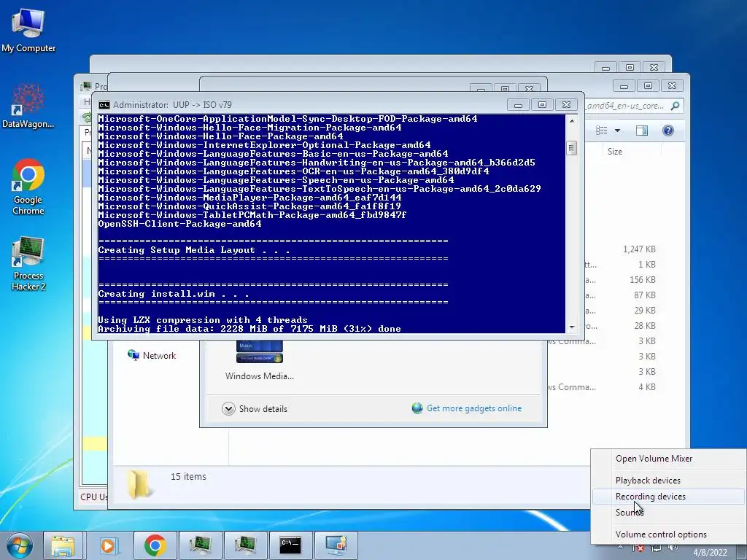Image resolution: width=747 pixels, height=560 pixels.
Task: Click the '15 items' status text
Action: click(188, 476)
